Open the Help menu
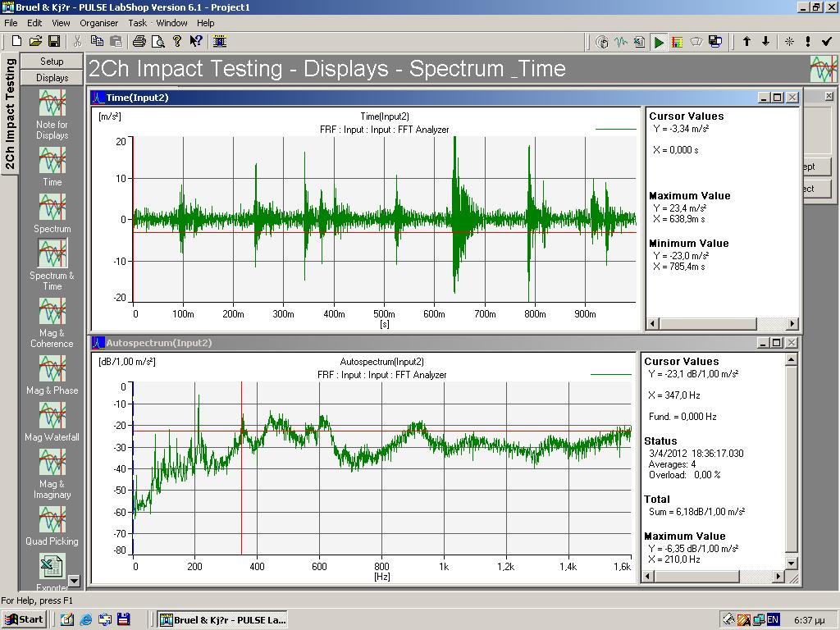Image resolution: width=840 pixels, height=630 pixels. 205,23
